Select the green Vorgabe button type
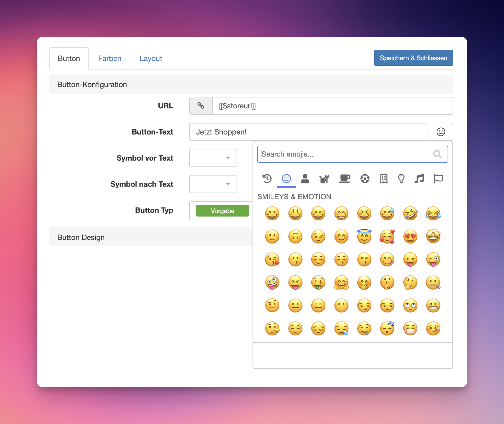The image size is (504, 424). [223, 211]
